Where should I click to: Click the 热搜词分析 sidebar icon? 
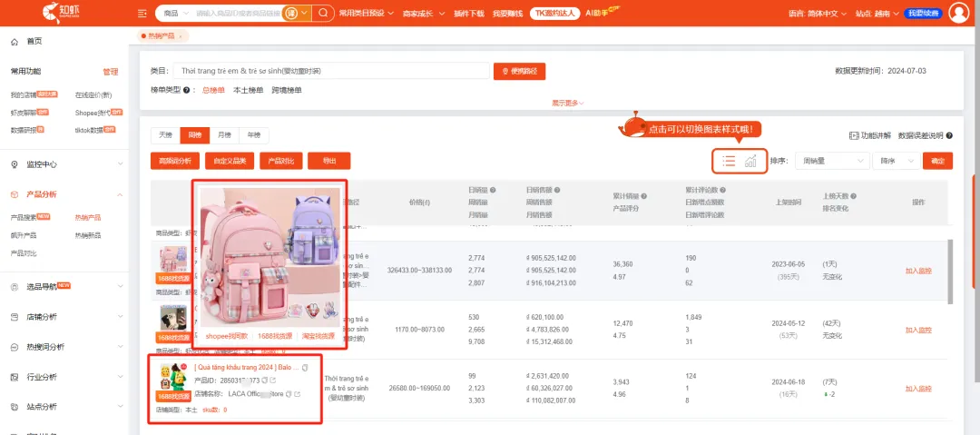(15, 348)
